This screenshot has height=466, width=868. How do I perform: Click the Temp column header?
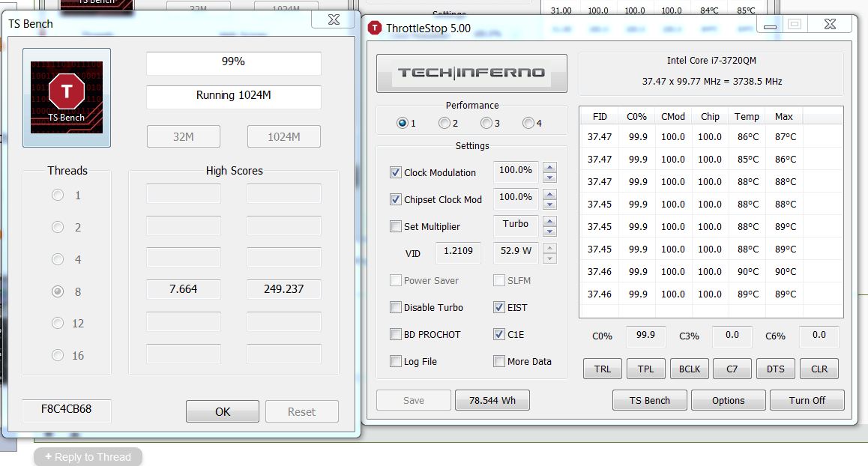(x=747, y=116)
